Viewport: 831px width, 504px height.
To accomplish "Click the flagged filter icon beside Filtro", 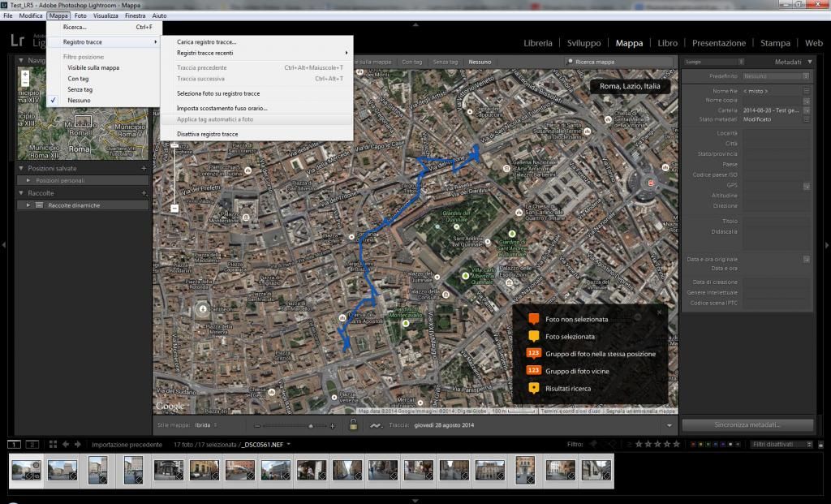I will click(x=593, y=444).
